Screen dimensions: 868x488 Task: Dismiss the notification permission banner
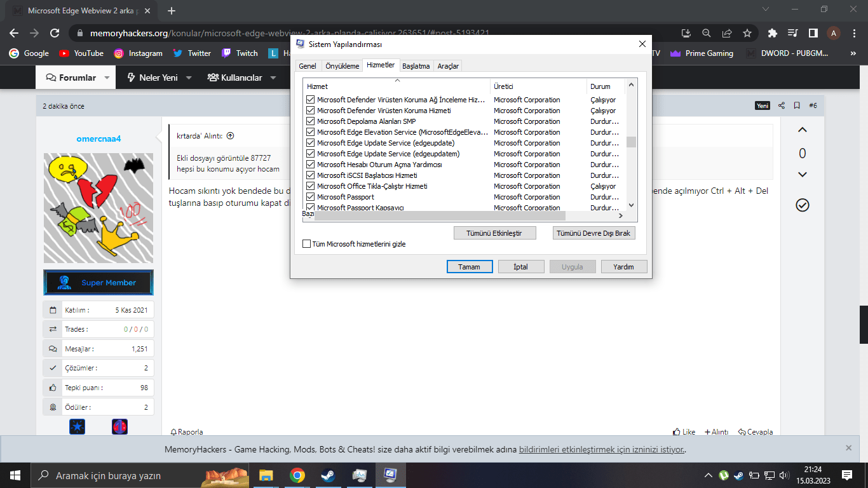[x=848, y=448]
